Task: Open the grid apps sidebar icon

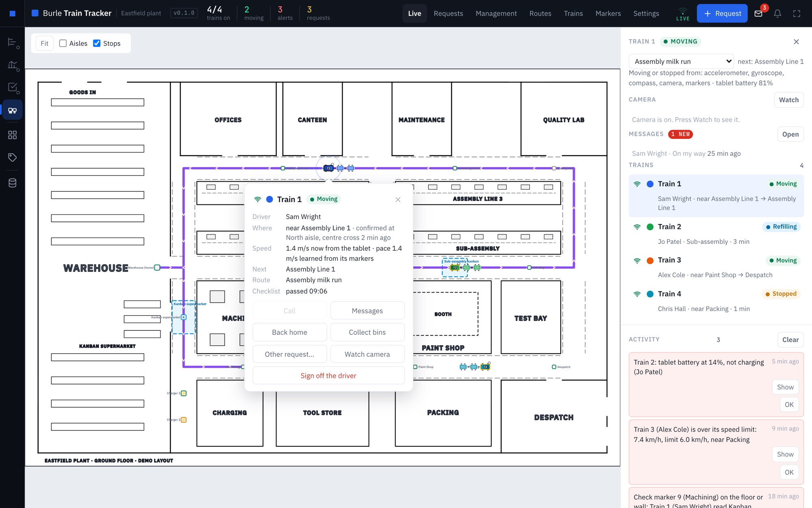Action: tap(13, 135)
